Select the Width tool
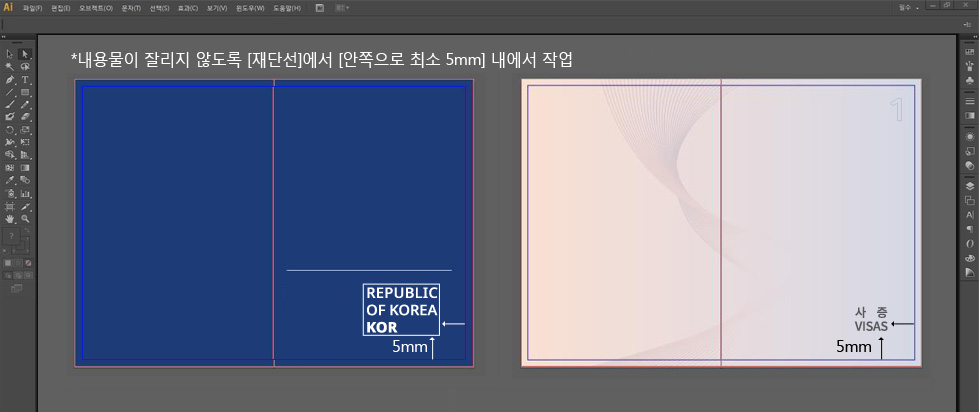Image resolution: width=980 pixels, height=412 pixels. [9, 142]
